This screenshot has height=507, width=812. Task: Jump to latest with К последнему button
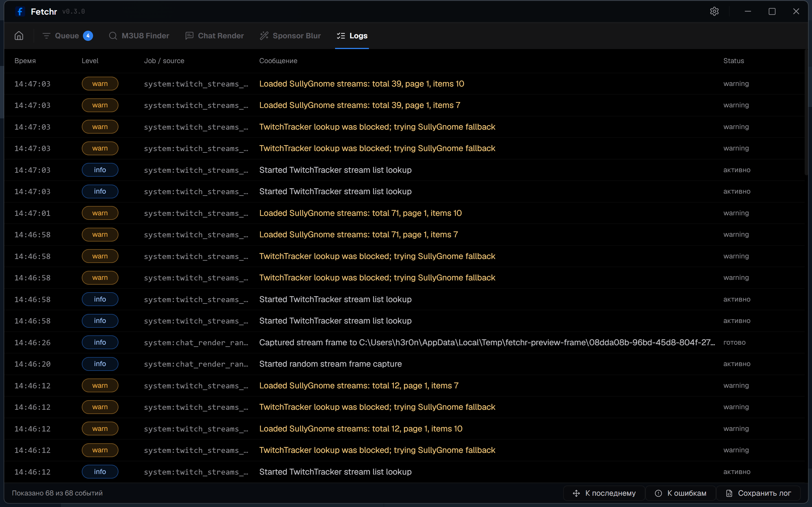pyautogui.click(x=604, y=493)
